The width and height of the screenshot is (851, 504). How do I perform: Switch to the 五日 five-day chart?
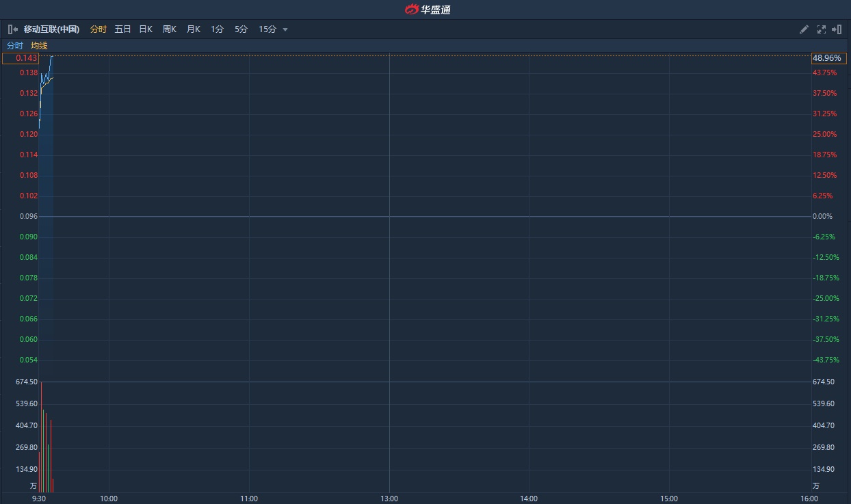(x=122, y=29)
